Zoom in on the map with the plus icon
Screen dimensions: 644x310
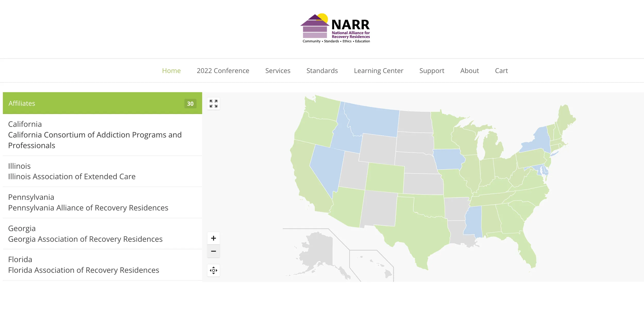pyautogui.click(x=213, y=238)
